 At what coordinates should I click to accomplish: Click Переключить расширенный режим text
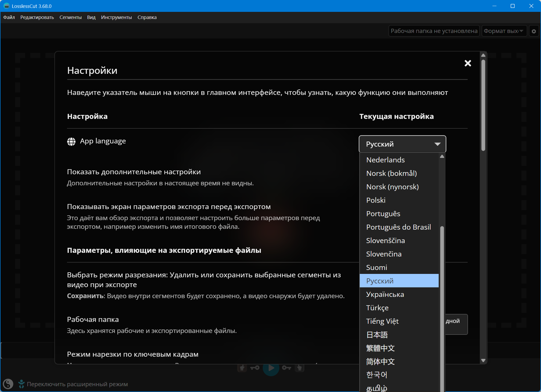pyautogui.click(x=77, y=384)
